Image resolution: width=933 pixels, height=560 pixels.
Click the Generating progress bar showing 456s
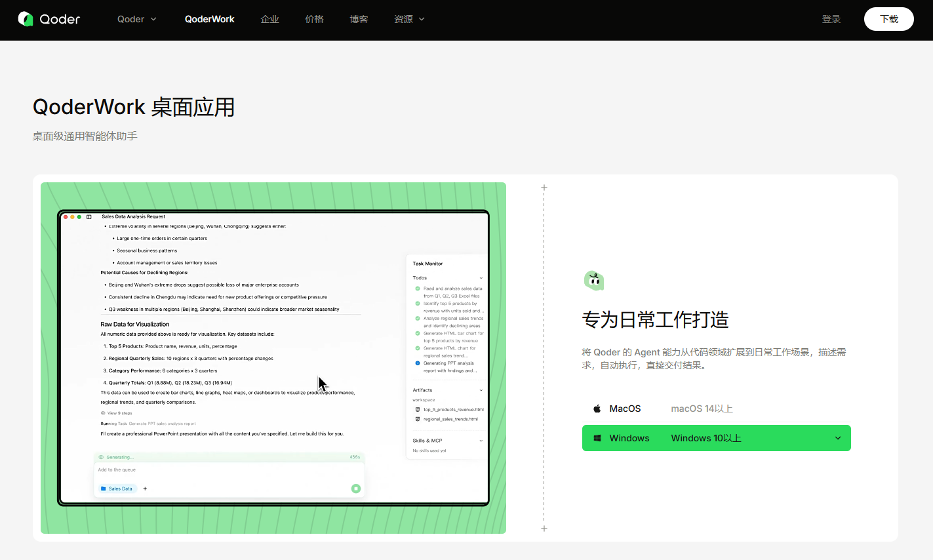[229, 456]
